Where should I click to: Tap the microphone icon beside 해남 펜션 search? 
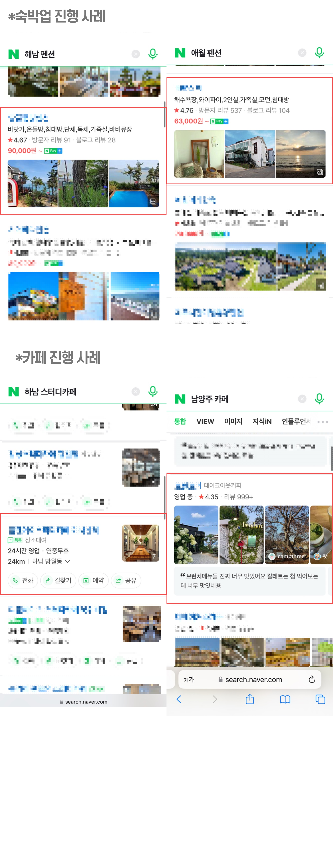click(x=153, y=54)
